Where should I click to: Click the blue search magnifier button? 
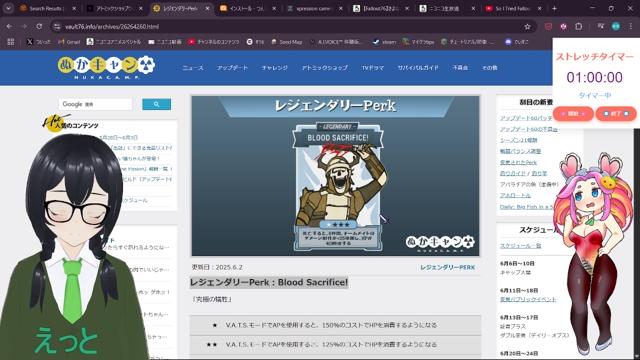(x=156, y=104)
